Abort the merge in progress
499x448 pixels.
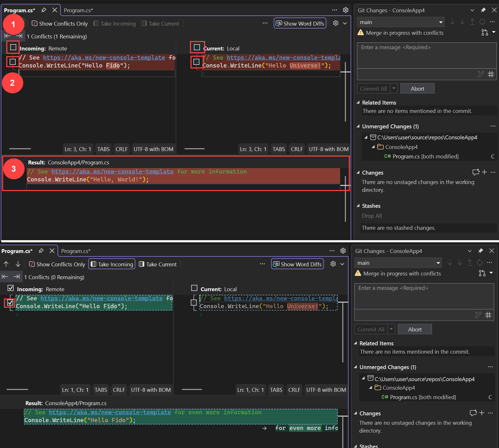tap(417, 88)
